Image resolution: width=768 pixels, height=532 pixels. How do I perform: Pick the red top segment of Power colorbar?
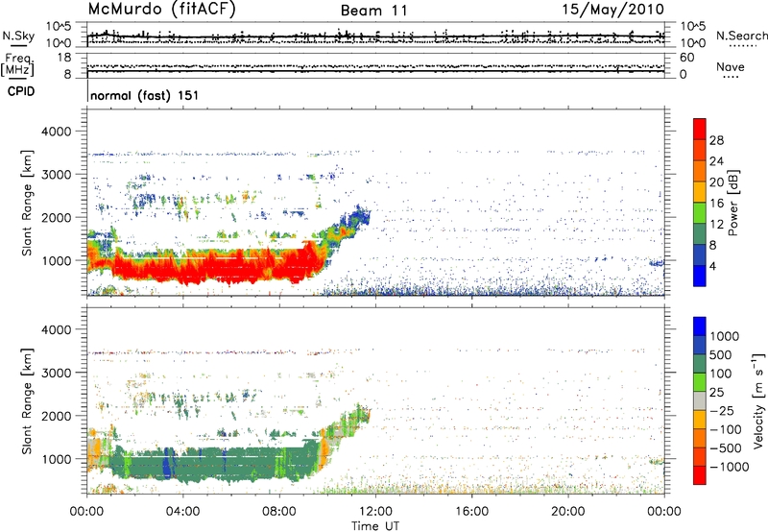coord(700,129)
